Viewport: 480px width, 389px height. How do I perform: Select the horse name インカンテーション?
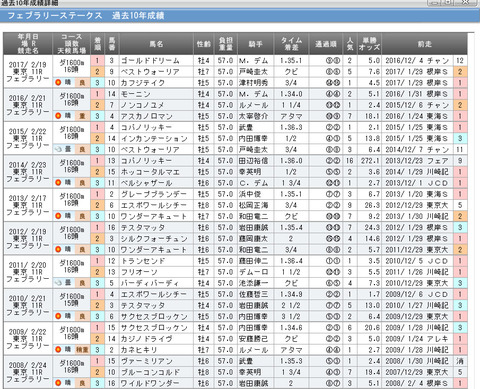point(154,138)
